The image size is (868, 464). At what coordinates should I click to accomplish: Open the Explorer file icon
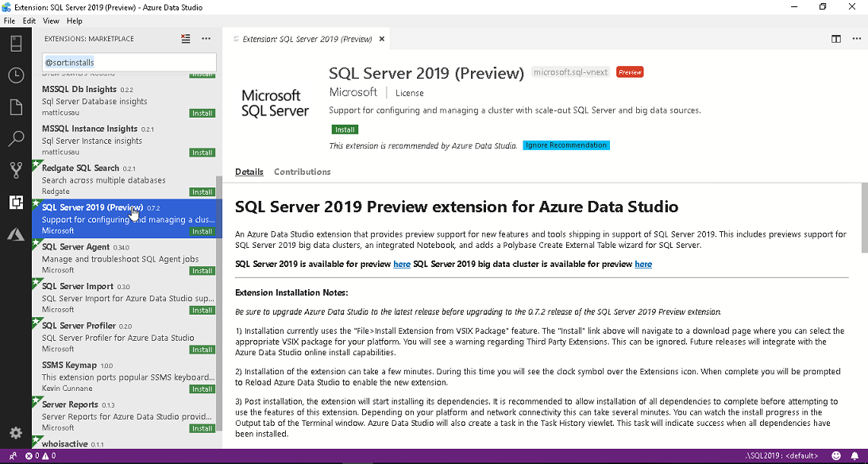point(16,107)
